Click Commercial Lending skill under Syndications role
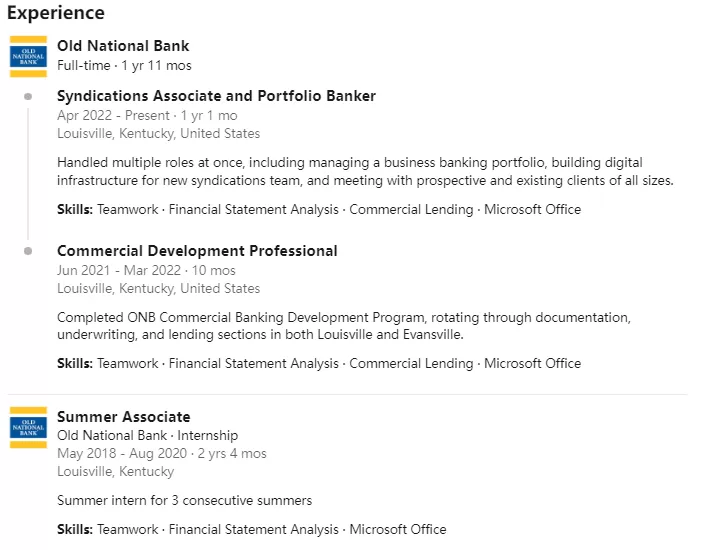703x550 pixels. 411,209
